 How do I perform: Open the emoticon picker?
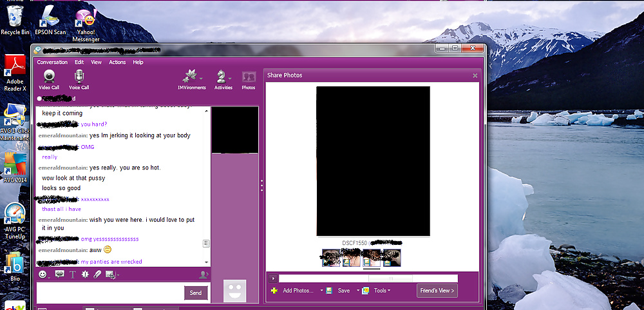[x=44, y=275]
